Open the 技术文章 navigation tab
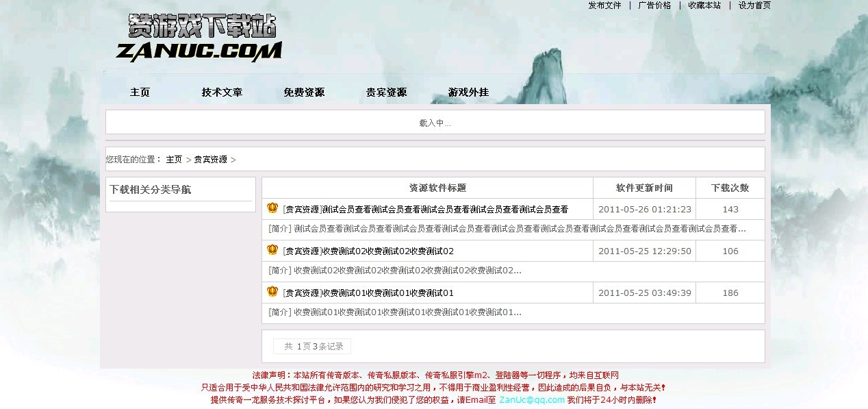Image resolution: width=868 pixels, height=409 pixels. click(222, 92)
